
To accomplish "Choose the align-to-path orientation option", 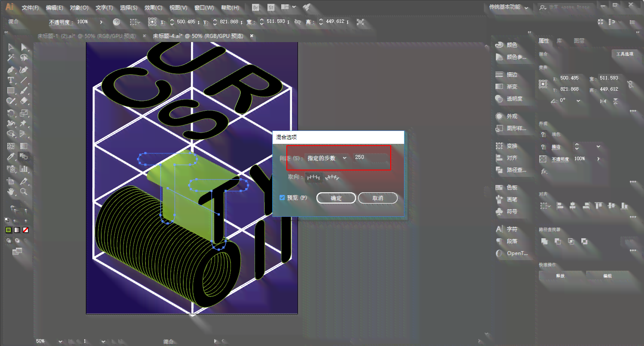I will pyautogui.click(x=333, y=177).
